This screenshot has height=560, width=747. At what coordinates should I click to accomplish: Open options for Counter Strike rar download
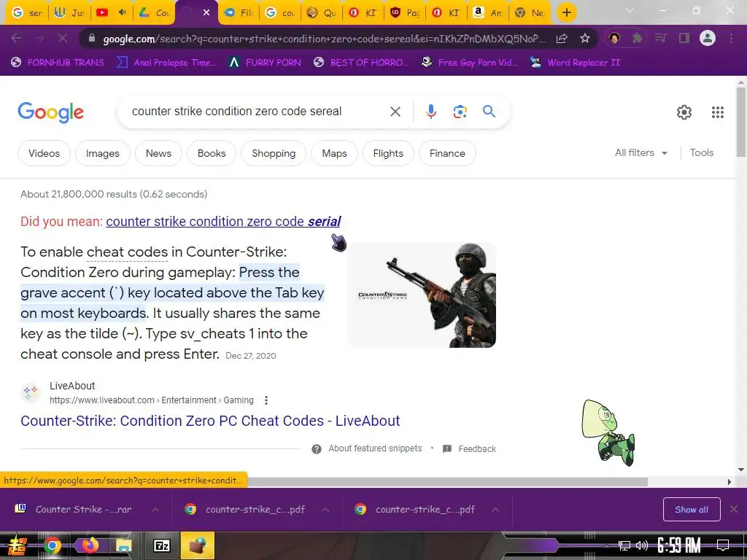(155, 510)
